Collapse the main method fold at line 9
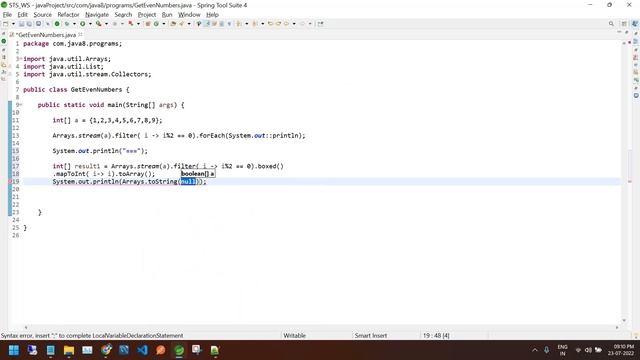The width and height of the screenshot is (640, 360). (x=21, y=105)
